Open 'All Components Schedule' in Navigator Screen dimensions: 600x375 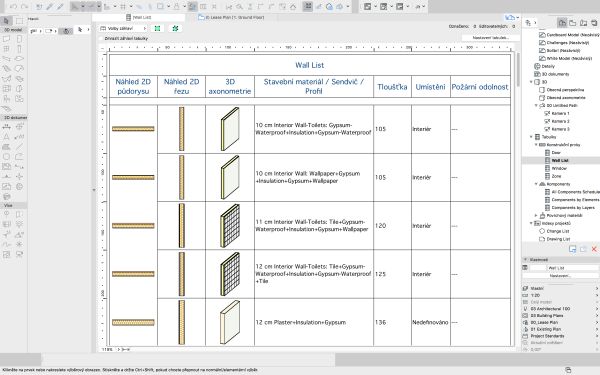coord(576,192)
